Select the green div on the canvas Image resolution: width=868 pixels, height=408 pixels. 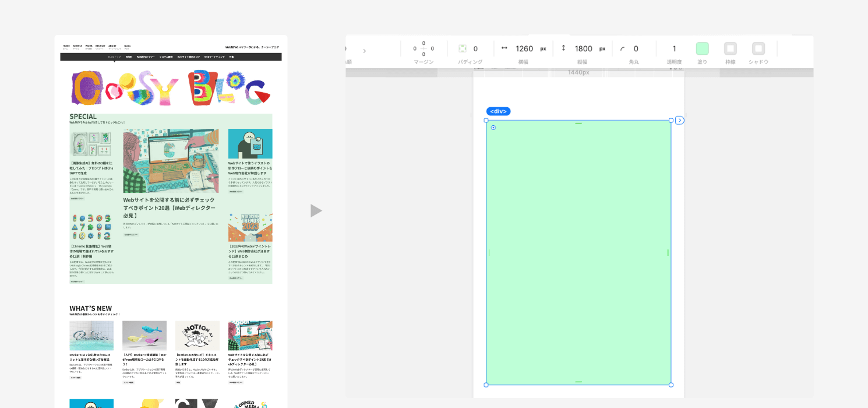(578, 252)
